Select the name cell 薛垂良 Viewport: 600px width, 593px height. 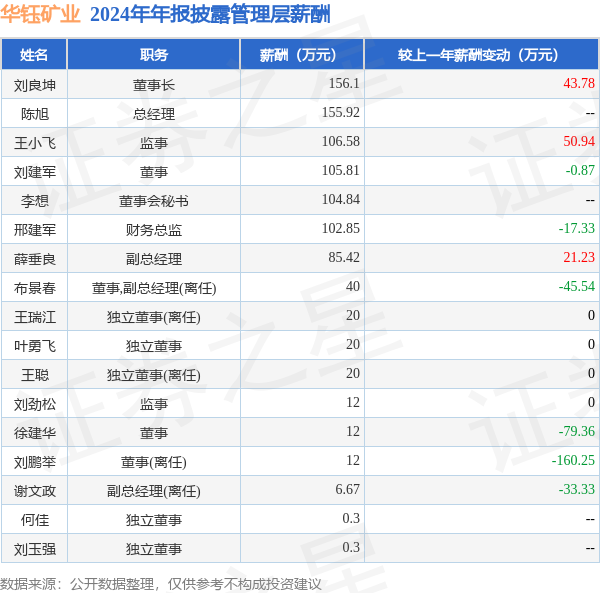[x=35, y=259]
